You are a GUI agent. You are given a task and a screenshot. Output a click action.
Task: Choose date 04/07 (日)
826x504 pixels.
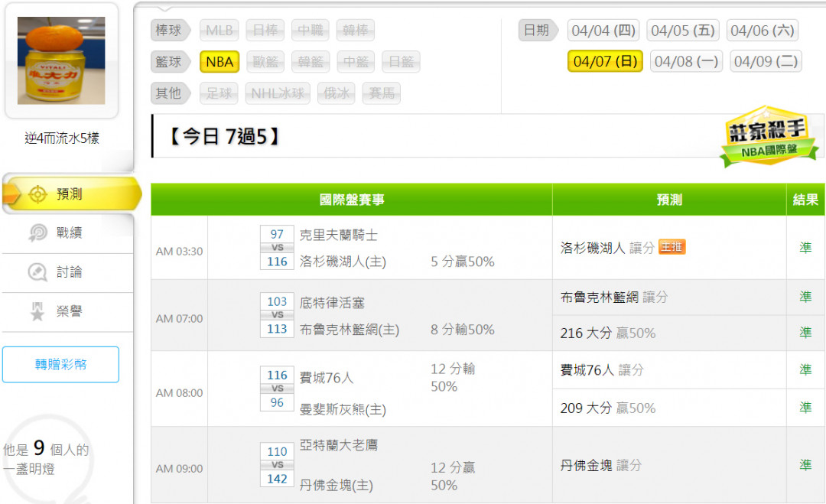tap(605, 61)
